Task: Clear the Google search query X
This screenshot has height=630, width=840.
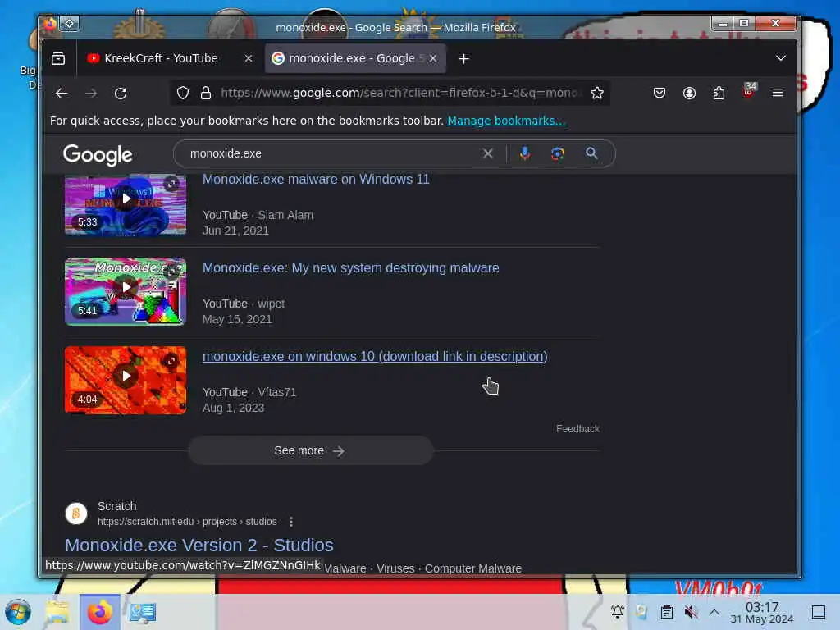Action: tap(487, 153)
